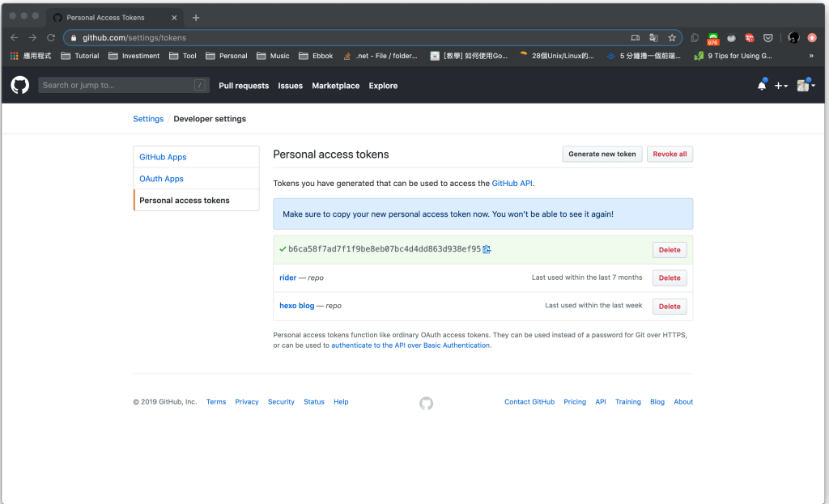
Task: Open Marketplace from the header
Action: tap(336, 86)
